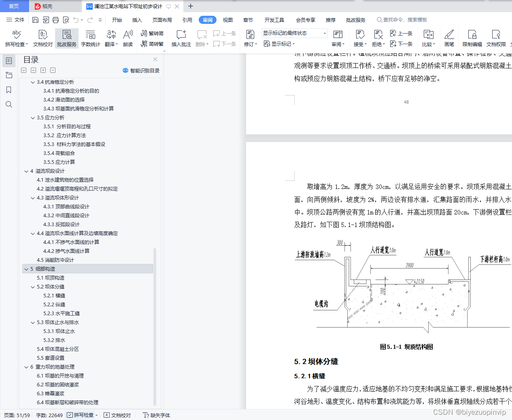Toggle 拼写检查 in status bar
Screen dimensions: 512x420
coord(83,415)
